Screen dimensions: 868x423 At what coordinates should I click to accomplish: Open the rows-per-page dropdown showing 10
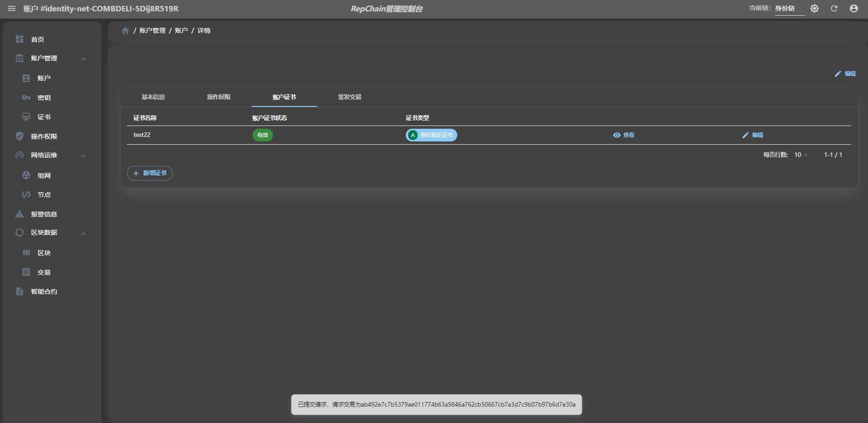pyautogui.click(x=801, y=155)
